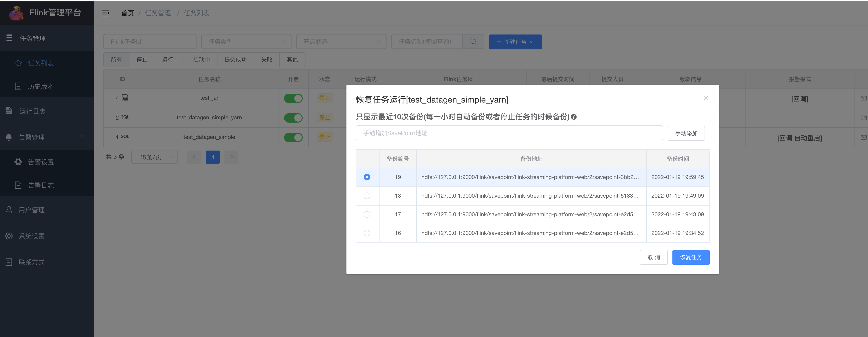Focus the Flink任务Id search field
868x337 pixels.
(x=150, y=41)
